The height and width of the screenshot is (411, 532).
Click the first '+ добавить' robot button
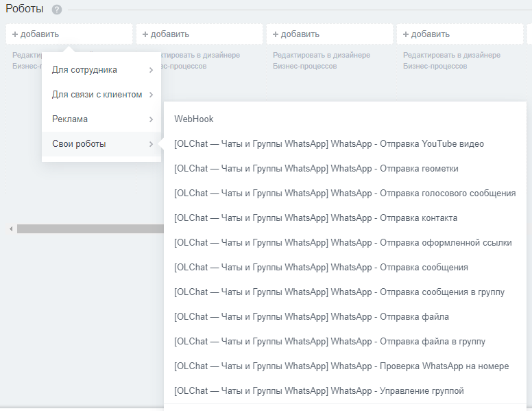coord(69,34)
